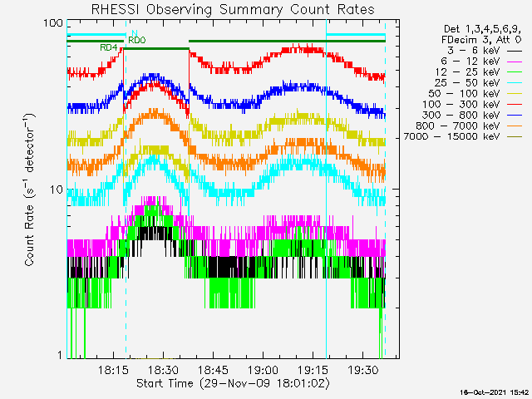Click the dashed cyan vertical line at the plot's right end
This screenshot has height=399, width=532.
click(x=385, y=189)
